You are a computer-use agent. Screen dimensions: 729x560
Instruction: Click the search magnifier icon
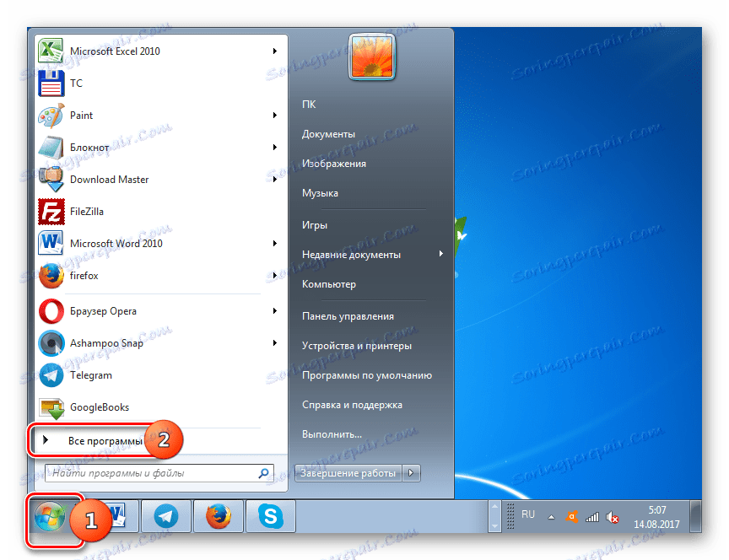tap(263, 473)
